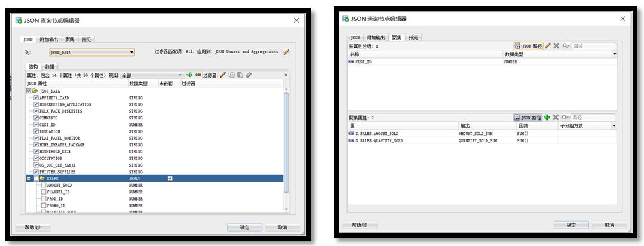
Task: Click the paste filter icon in left toolbar
Action: [240, 75]
